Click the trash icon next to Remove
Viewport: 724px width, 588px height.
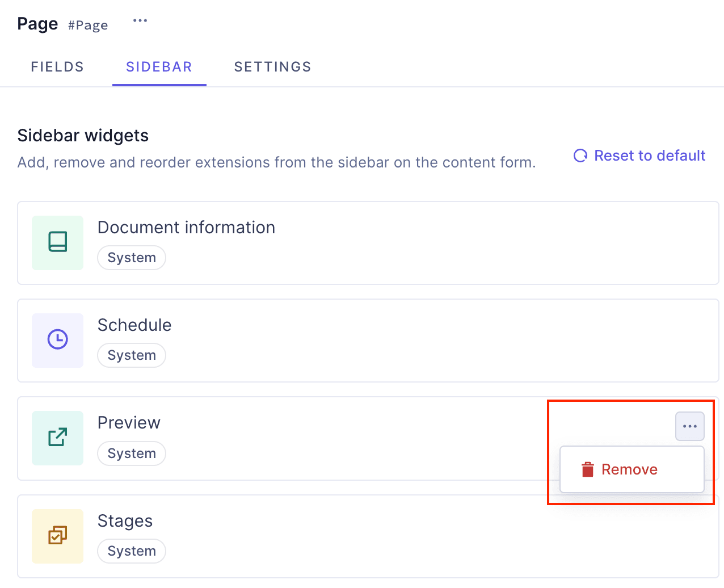tap(587, 469)
